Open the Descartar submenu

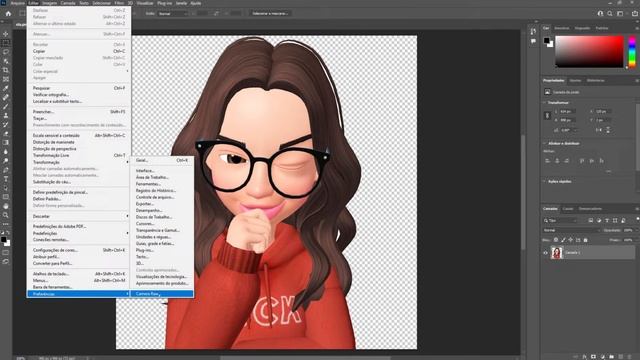coord(79,216)
